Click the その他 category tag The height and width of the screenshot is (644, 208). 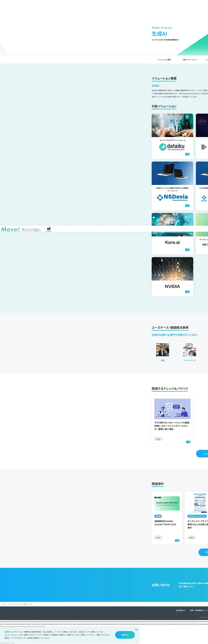[x=158, y=516]
